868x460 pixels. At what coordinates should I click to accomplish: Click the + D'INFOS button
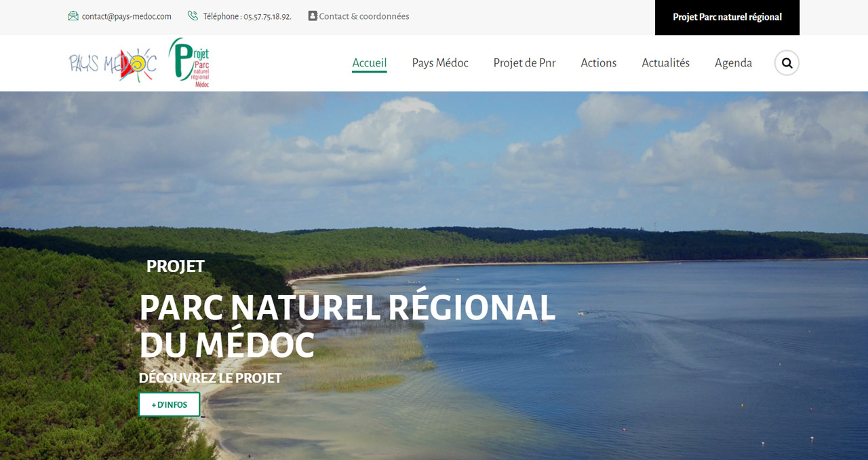click(x=170, y=404)
